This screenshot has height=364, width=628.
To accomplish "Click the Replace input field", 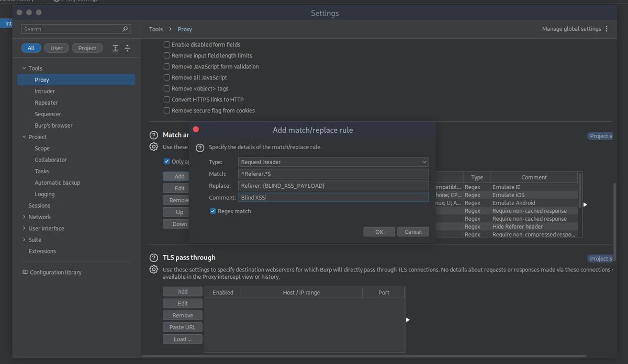I will click(x=333, y=186).
